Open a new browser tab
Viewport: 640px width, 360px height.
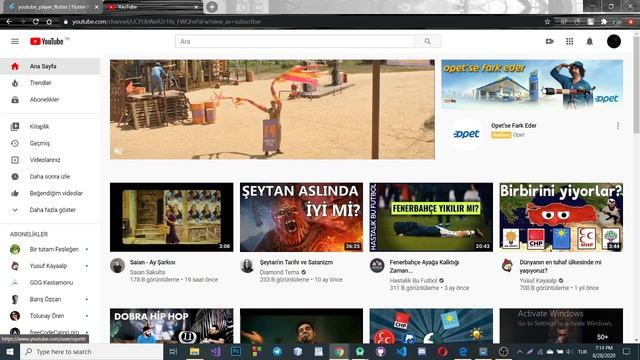[212, 7]
